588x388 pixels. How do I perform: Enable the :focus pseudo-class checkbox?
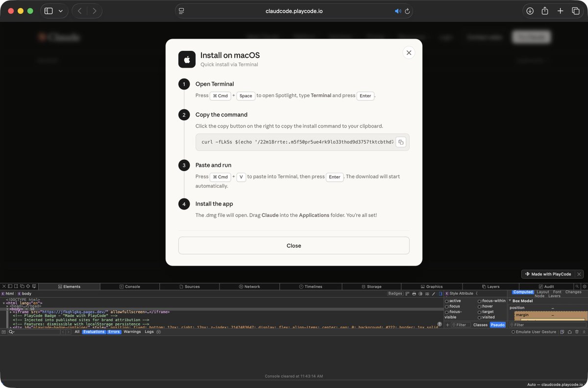(446, 307)
